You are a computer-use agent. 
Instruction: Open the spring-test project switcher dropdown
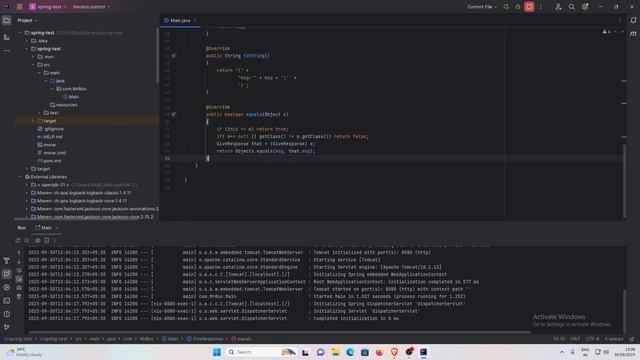point(48,7)
